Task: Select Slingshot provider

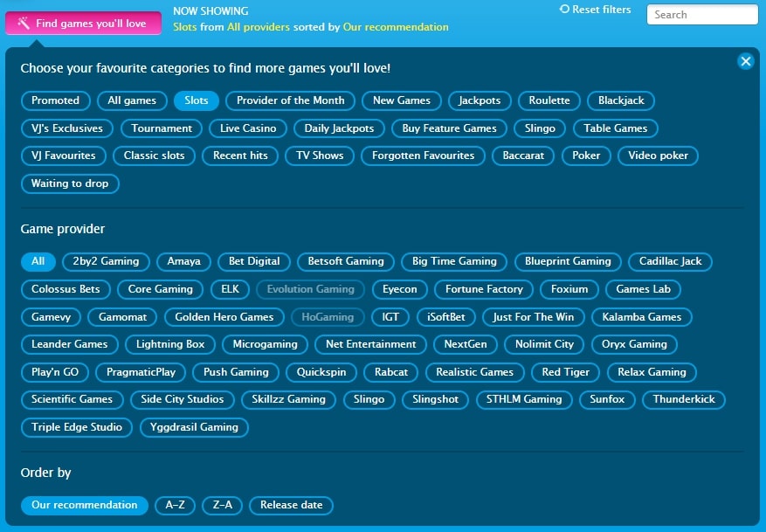Action: coord(435,399)
